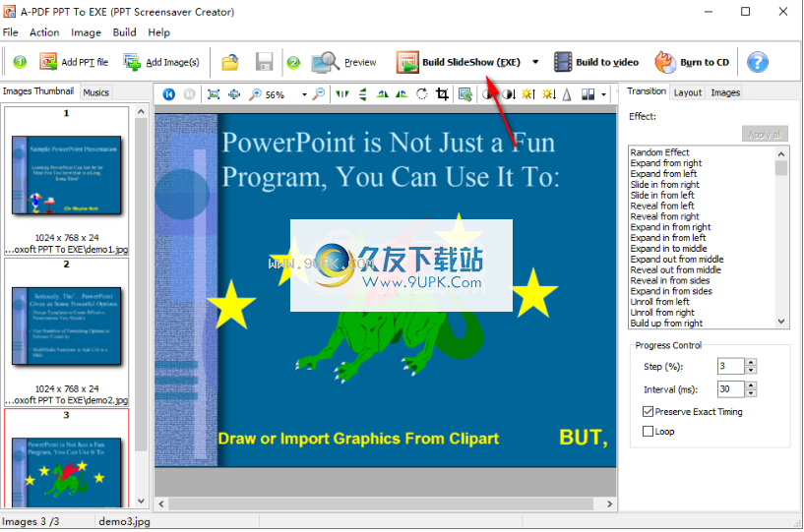Open the File menu
This screenshot has width=804, height=532.
coord(10,32)
